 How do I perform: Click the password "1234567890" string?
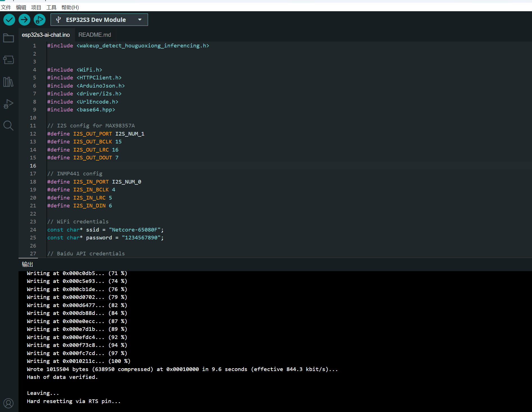pos(141,238)
